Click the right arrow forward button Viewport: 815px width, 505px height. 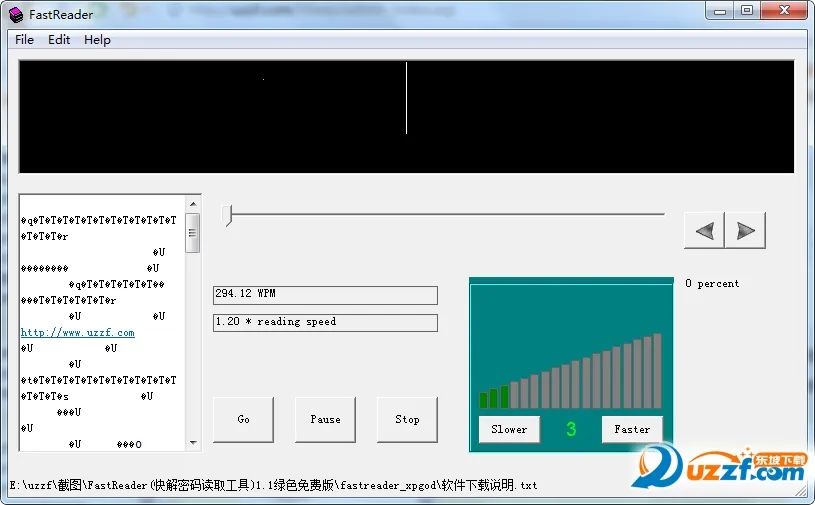click(745, 231)
